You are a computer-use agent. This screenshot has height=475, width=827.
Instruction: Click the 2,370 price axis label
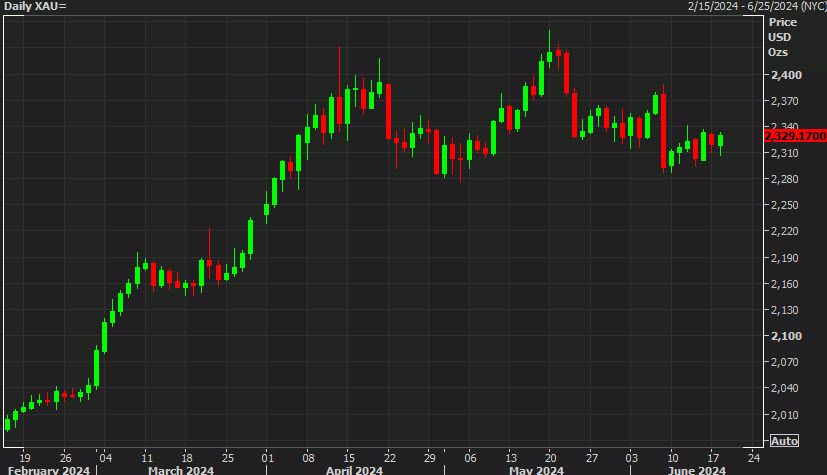coord(785,101)
